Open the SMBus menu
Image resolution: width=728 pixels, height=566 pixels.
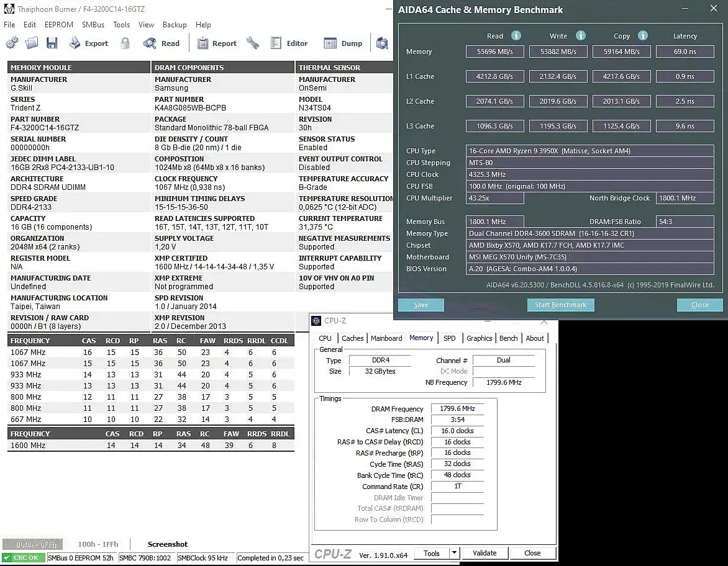93,25
